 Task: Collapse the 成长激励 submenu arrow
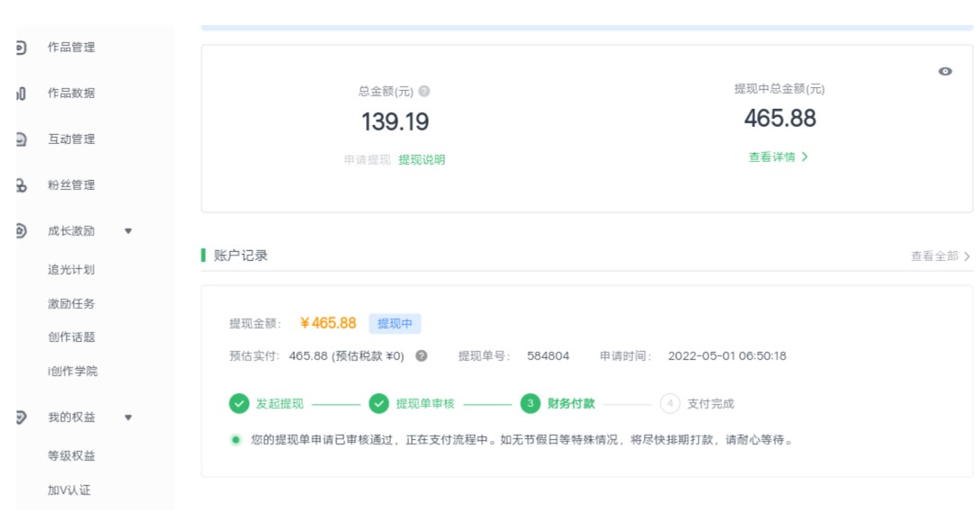pyautogui.click(x=129, y=231)
